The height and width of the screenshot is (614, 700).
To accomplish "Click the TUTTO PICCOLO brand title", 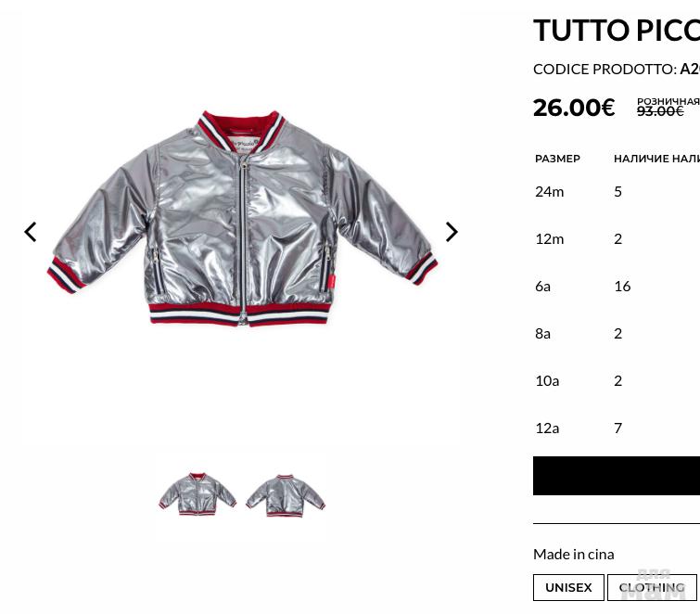I will [617, 31].
